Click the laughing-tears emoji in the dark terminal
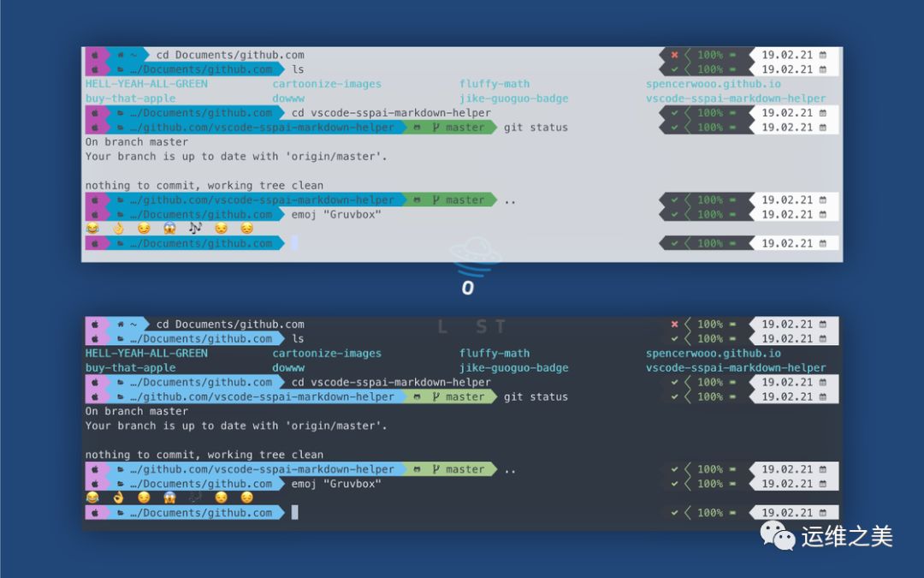This screenshot has height=578, width=924. (x=92, y=498)
